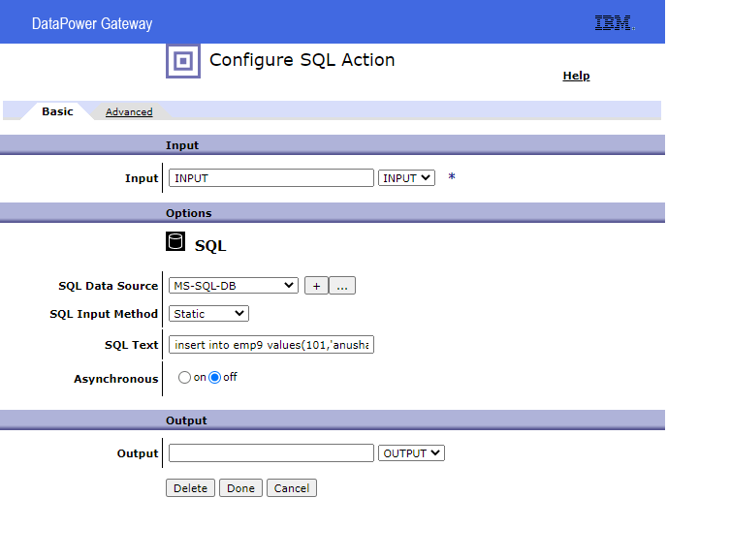This screenshot has height=560, width=731.
Task: Click the SQL database cylinder icon
Action: point(175,241)
